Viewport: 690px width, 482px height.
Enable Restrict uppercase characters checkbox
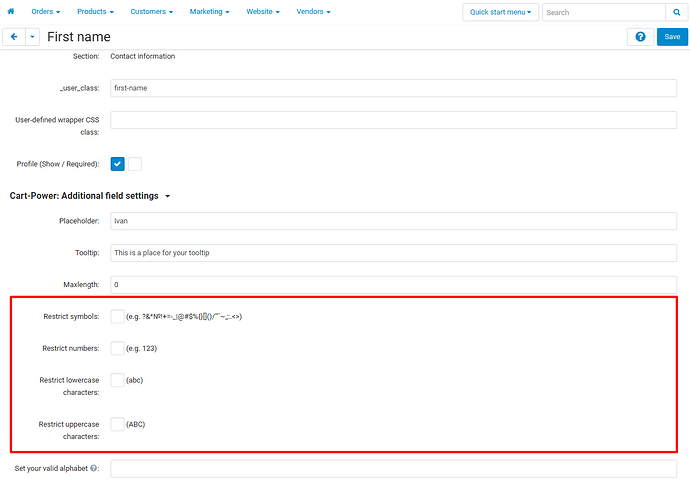[118, 424]
